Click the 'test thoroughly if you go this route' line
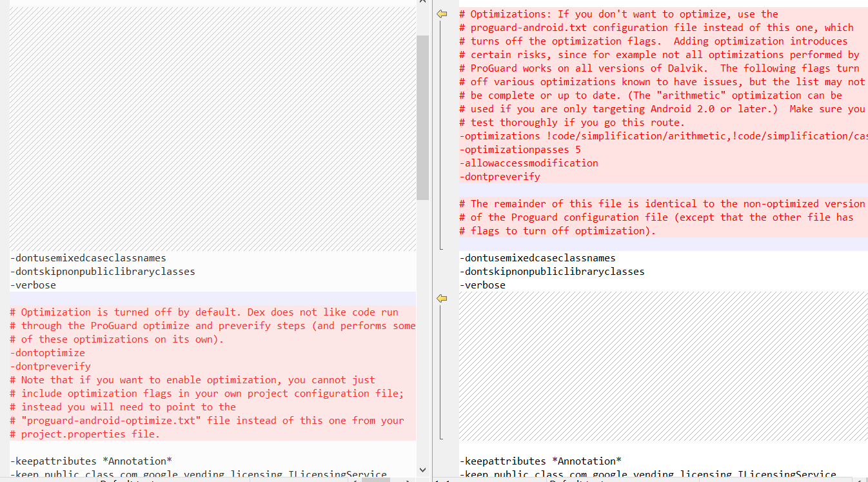 point(572,122)
